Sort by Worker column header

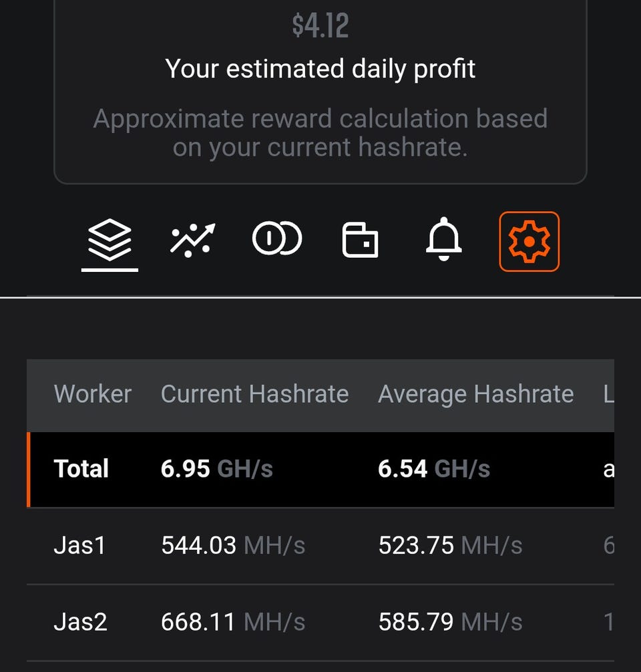click(92, 394)
